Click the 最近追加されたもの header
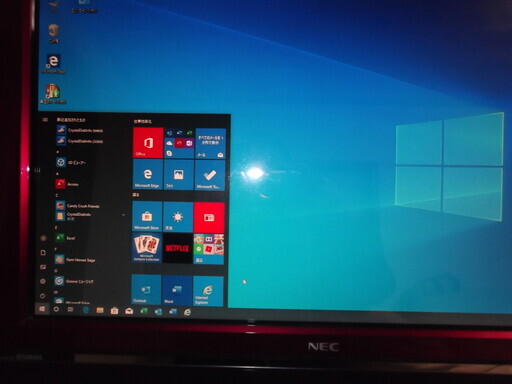The height and width of the screenshot is (384, 512). 71,120
